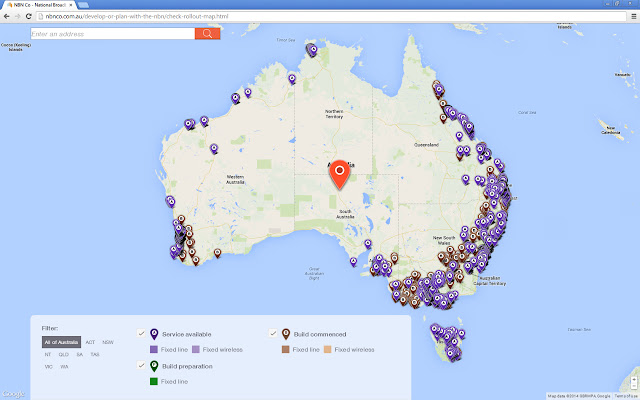Screen dimensions: 640x400
Task: Click the Enter an address search field
Action: coord(113,33)
